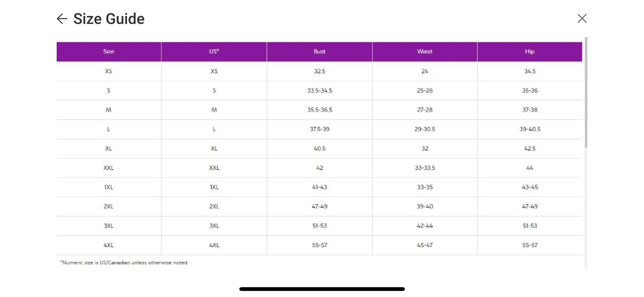Close the Size Guide with the X
Screen dimensions: 644x297
click(x=582, y=19)
